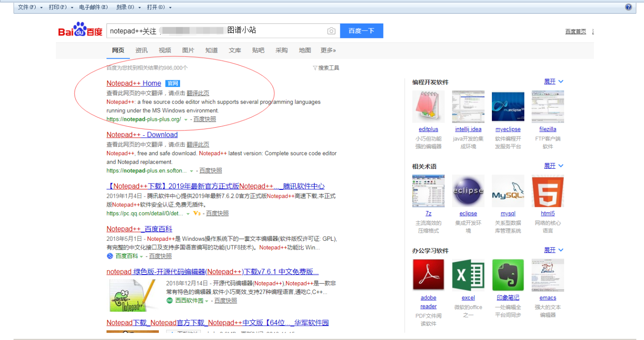Click the camera image-search icon
Image resolution: width=644 pixels, height=340 pixels.
pyautogui.click(x=331, y=31)
